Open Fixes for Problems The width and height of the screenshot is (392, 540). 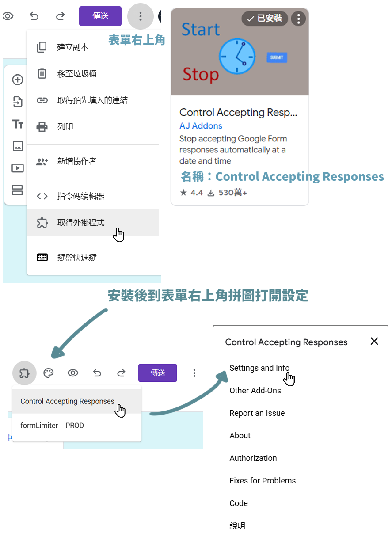tap(263, 481)
